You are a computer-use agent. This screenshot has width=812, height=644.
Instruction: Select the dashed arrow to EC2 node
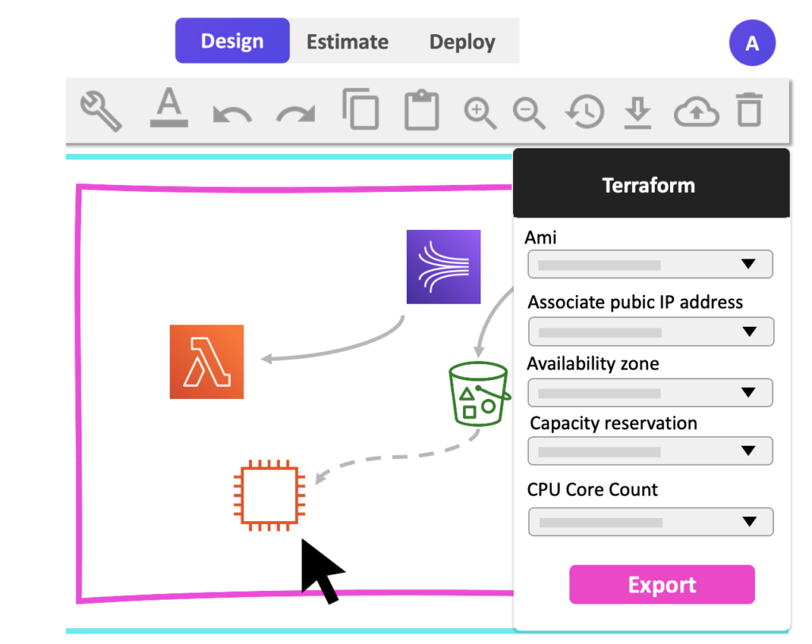click(x=396, y=456)
